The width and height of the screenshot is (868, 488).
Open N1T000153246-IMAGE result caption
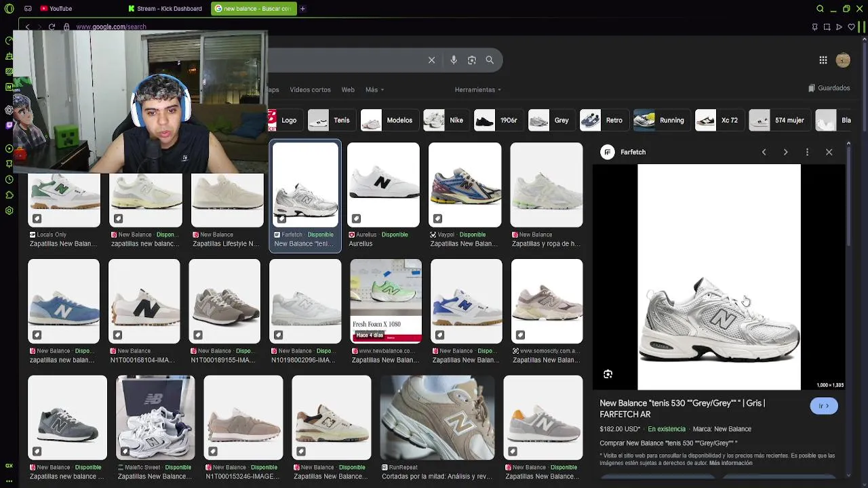(243, 476)
